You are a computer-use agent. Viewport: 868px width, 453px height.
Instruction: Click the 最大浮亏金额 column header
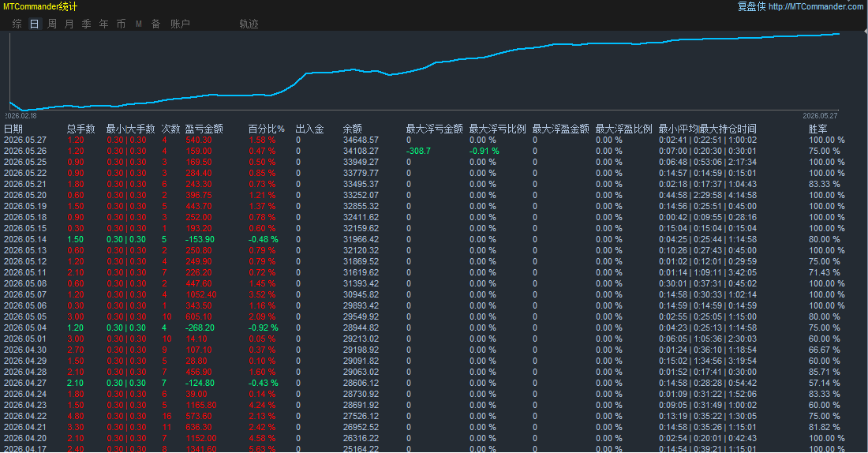click(x=434, y=129)
